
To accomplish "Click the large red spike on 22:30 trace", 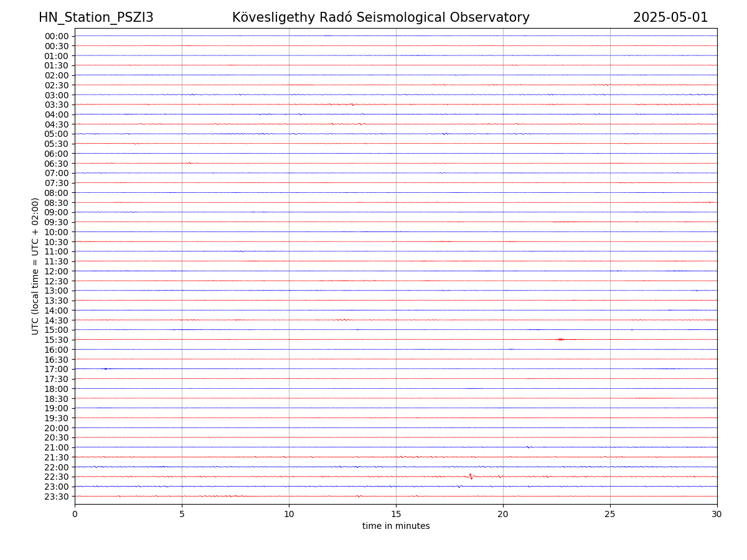I will coord(471,476).
